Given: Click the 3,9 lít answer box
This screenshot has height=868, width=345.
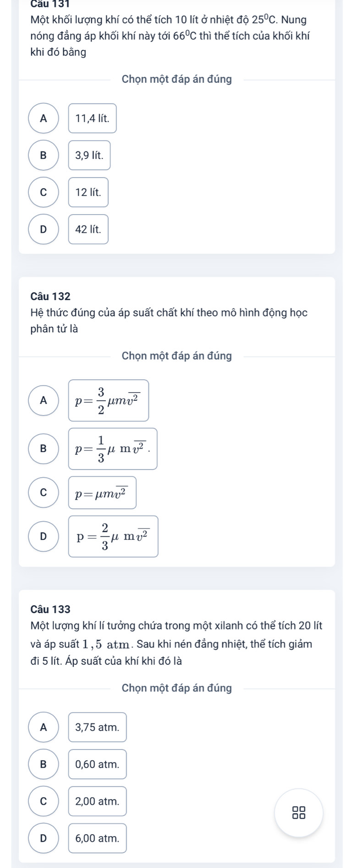Looking at the screenshot, I should [x=89, y=155].
